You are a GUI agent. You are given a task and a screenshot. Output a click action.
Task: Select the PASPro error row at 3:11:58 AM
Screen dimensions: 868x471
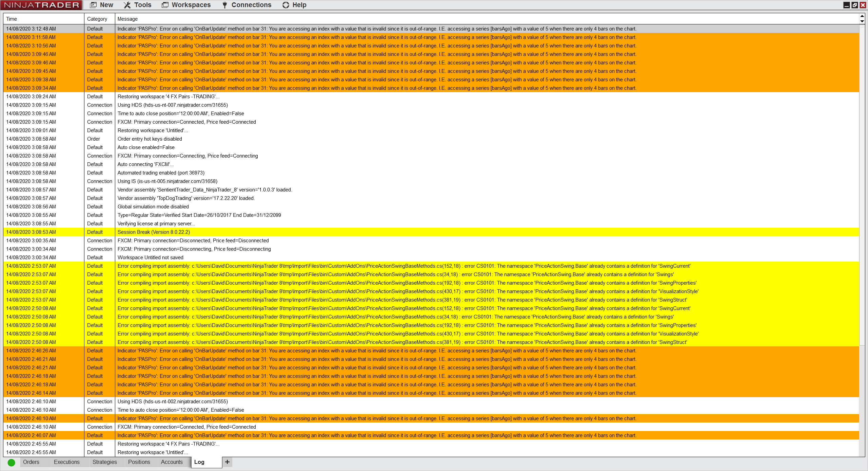(x=431, y=37)
